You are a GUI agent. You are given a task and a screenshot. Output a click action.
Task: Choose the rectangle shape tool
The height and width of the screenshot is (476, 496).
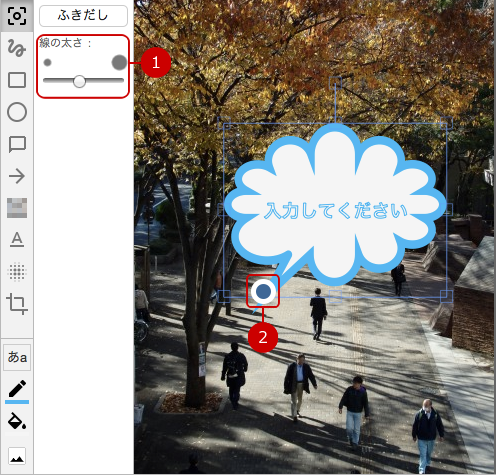(17, 80)
